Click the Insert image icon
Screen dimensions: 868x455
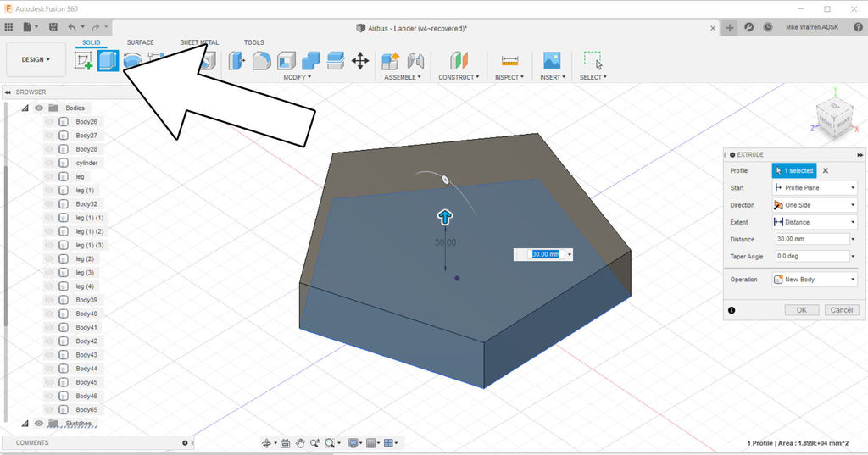552,61
